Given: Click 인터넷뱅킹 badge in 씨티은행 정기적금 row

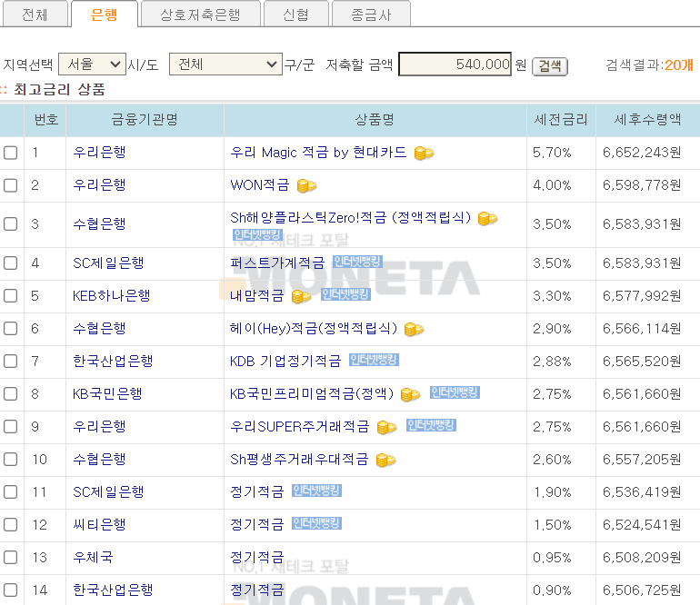Looking at the screenshot, I should [x=317, y=523].
